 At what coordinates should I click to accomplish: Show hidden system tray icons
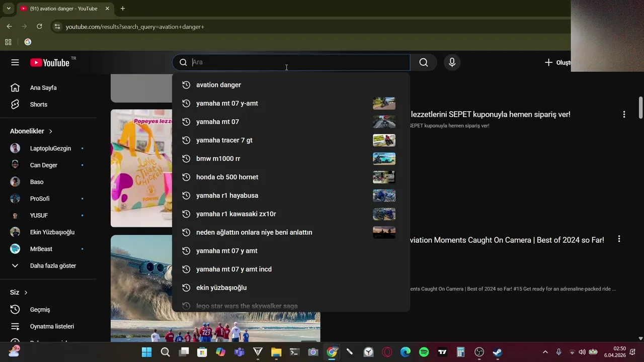[545, 352]
